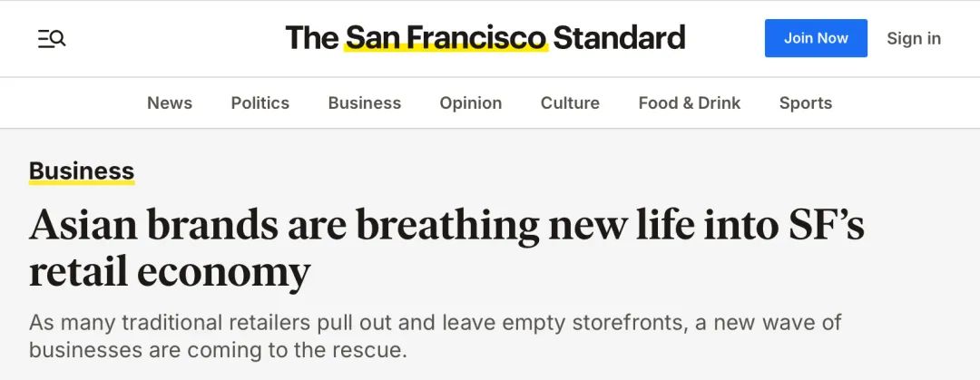Open the Culture section
This screenshot has height=380, width=980.
click(570, 102)
